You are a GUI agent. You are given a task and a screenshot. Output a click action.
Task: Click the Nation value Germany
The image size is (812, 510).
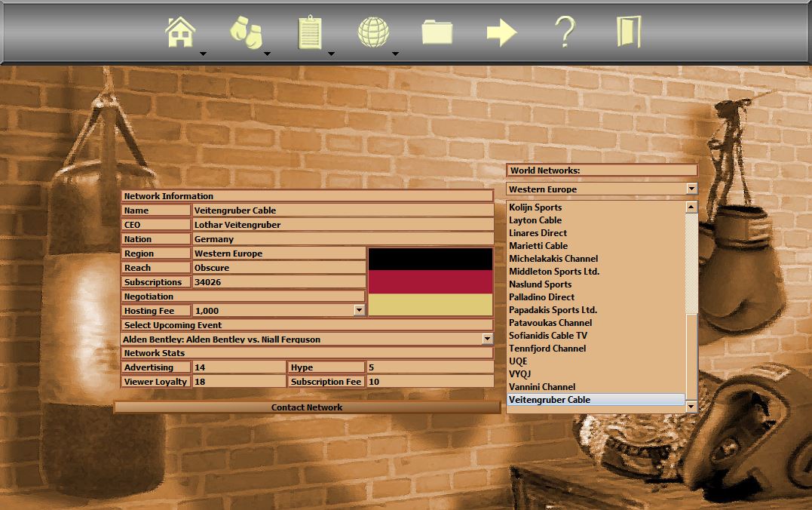(x=342, y=239)
